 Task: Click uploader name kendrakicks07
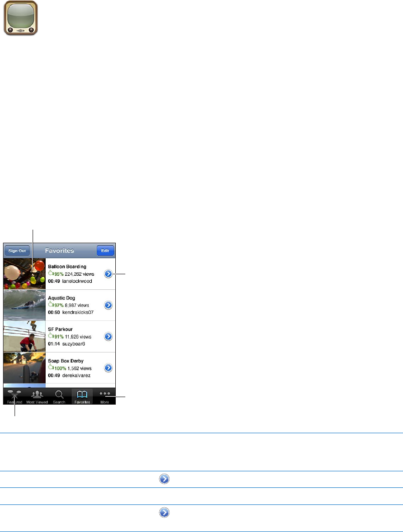pyautogui.click(x=78, y=312)
